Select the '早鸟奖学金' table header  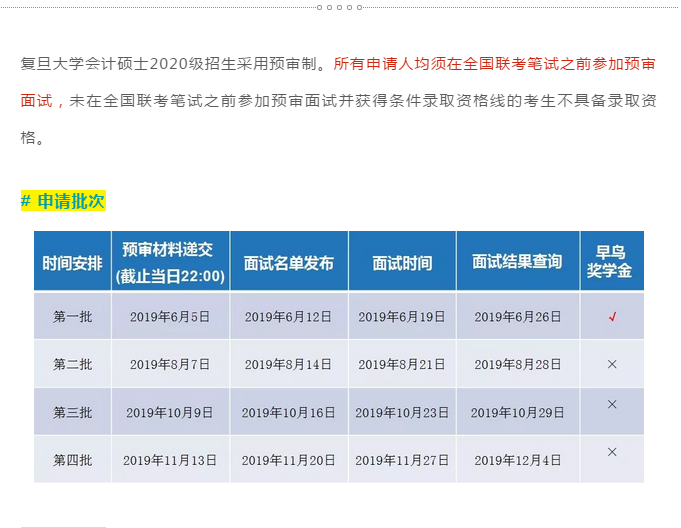pyautogui.click(x=610, y=261)
